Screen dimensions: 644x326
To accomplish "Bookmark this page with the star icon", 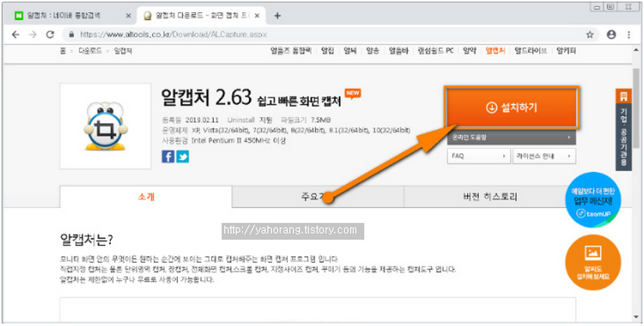I will pyautogui.click(x=590, y=34).
